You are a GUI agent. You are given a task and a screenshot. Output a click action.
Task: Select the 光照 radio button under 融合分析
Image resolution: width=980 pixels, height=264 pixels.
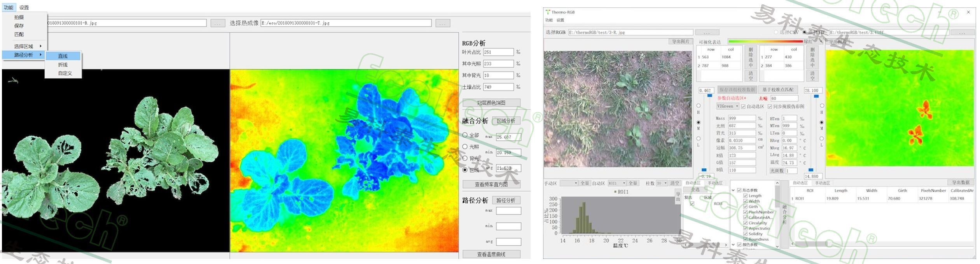pos(465,147)
